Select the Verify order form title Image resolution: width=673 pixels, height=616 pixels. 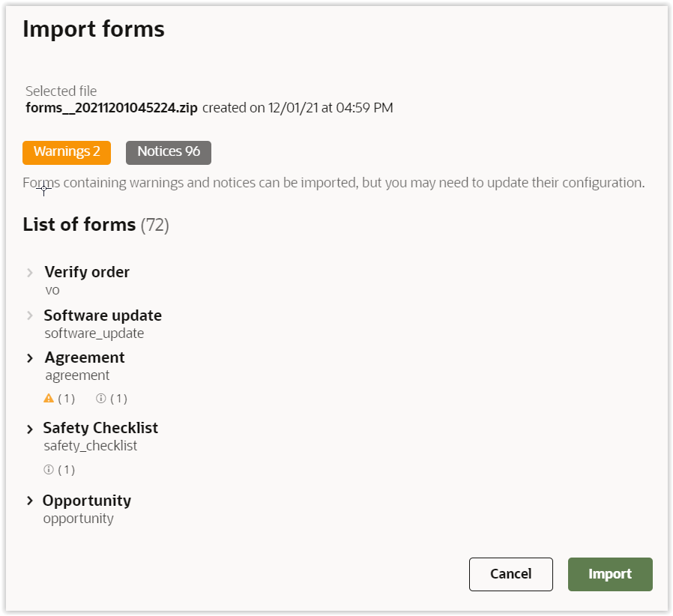point(87,272)
